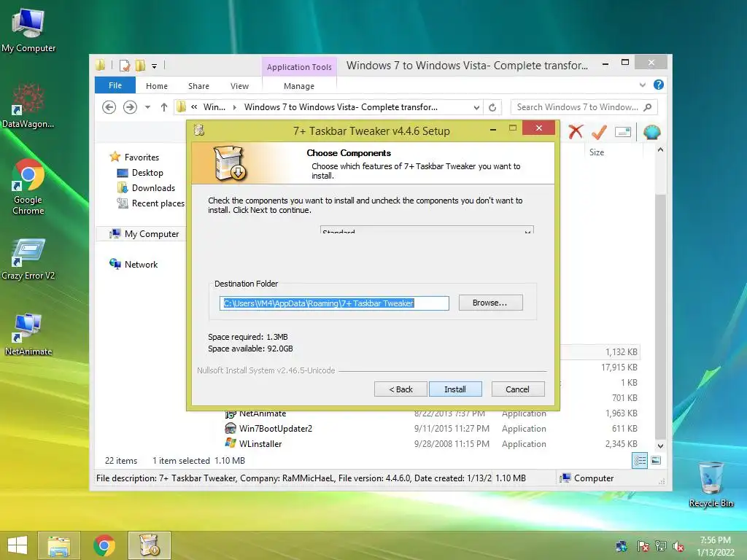This screenshot has height=560, width=747.
Task: Select Network in navigation pane
Action: point(141,264)
